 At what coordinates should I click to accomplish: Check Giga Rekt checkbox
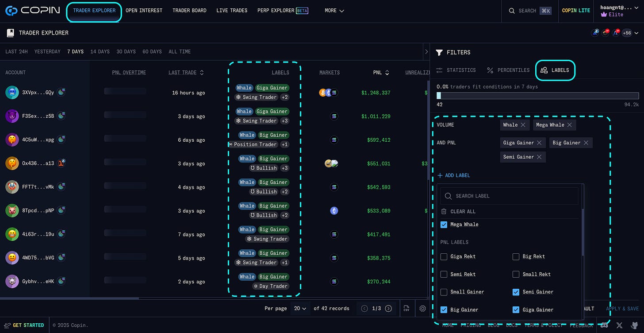coord(444,256)
